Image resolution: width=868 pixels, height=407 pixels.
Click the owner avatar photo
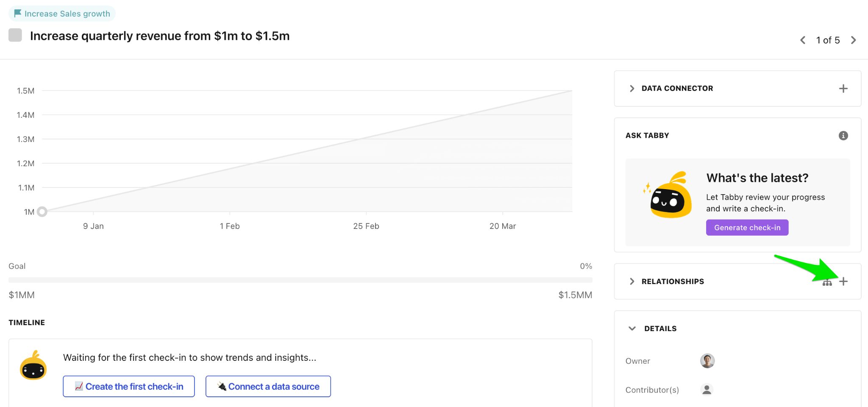pos(707,361)
